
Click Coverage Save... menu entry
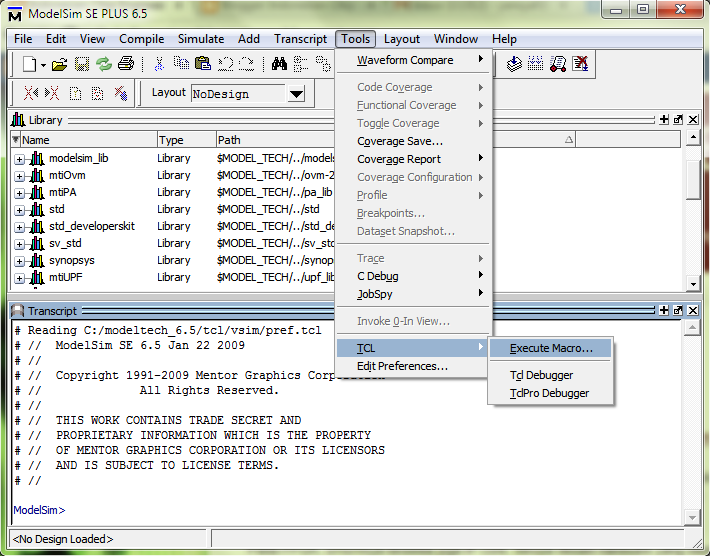(x=413, y=141)
